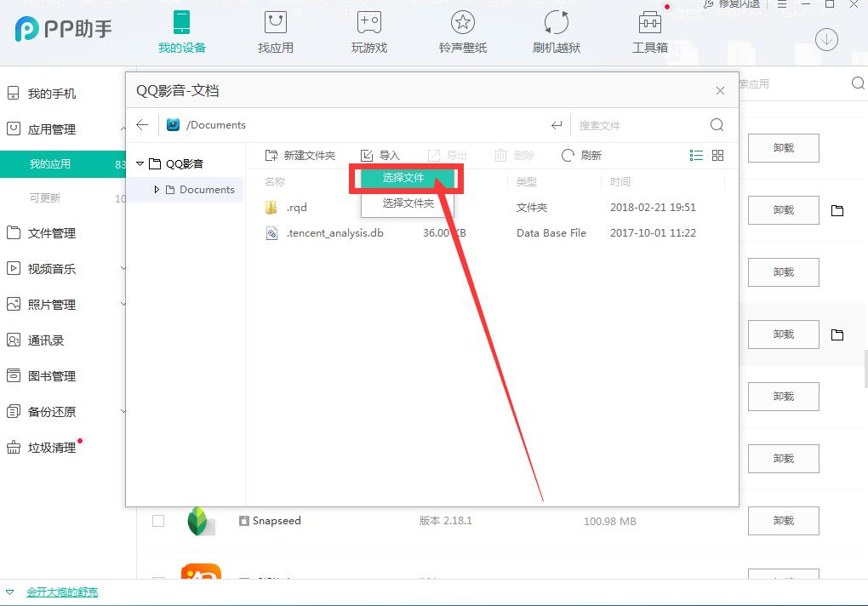Open 照片管理 in the sidebar

(51, 305)
